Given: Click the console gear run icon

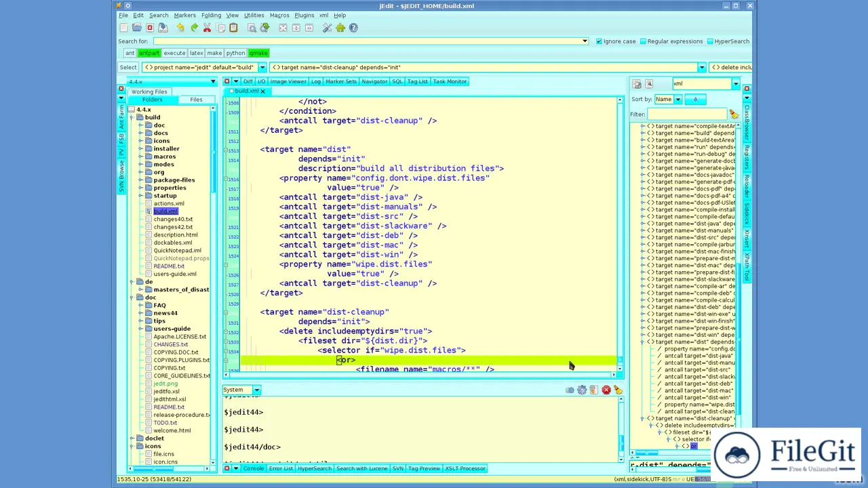Looking at the screenshot, I should [x=582, y=390].
